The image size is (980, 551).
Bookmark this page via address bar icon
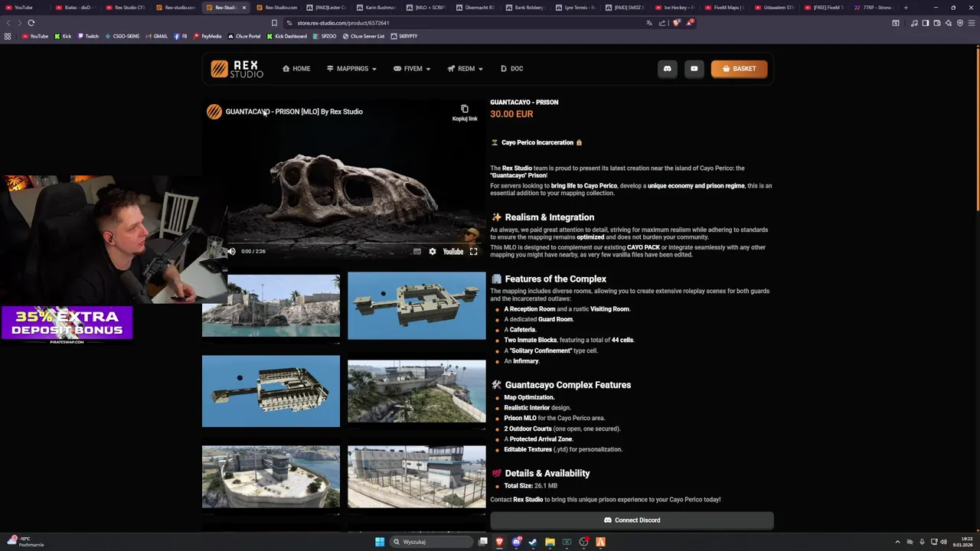point(275,23)
